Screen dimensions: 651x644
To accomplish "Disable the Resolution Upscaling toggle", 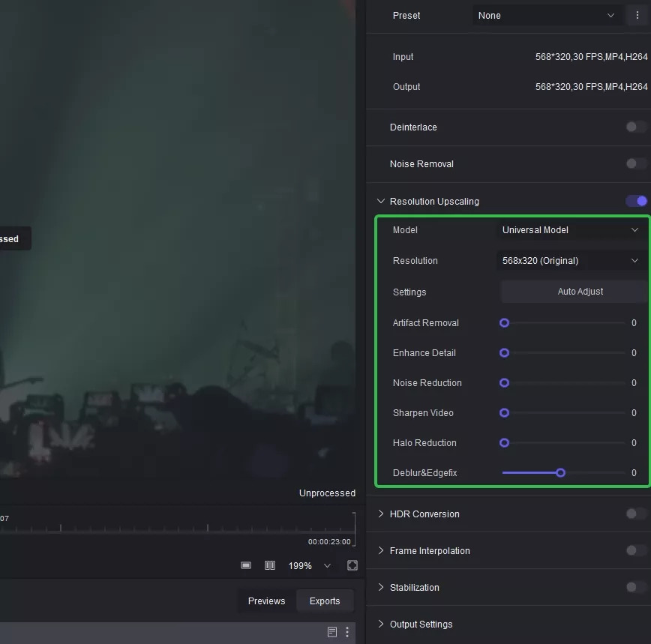I will [636, 201].
